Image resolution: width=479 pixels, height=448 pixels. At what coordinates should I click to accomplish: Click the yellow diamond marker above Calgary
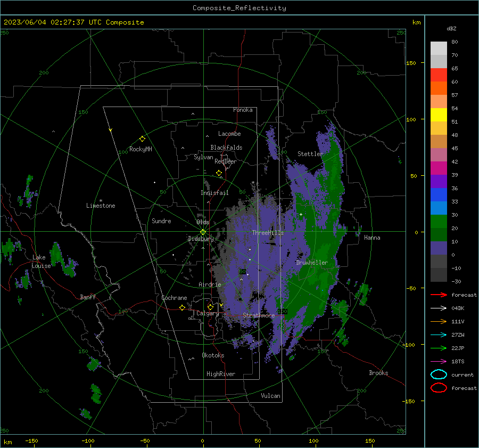(x=210, y=307)
